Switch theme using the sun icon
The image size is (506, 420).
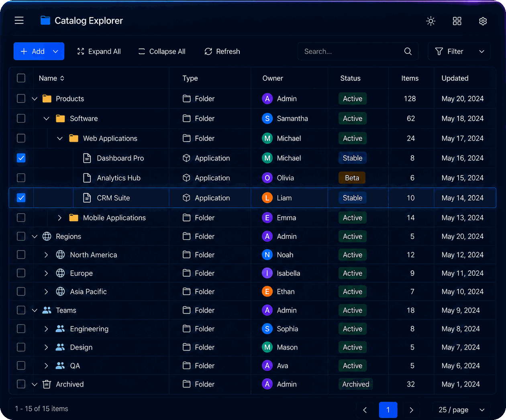click(431, 21)
